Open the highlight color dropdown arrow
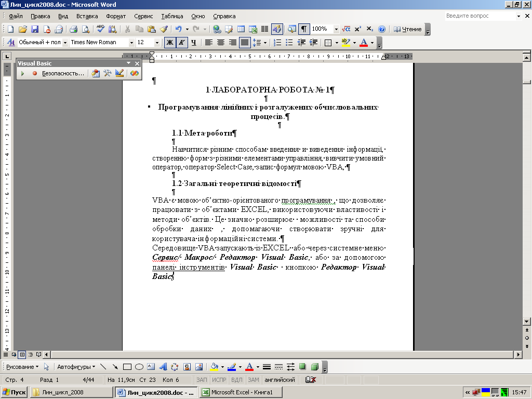The width and height of the screenshot is (532, 399). pos(354,43)
